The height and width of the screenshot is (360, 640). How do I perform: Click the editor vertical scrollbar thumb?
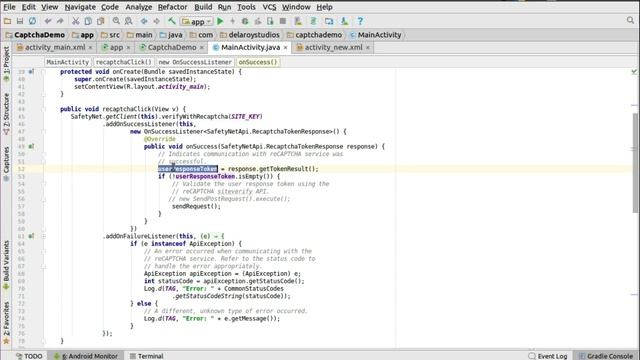coord(636,162)
